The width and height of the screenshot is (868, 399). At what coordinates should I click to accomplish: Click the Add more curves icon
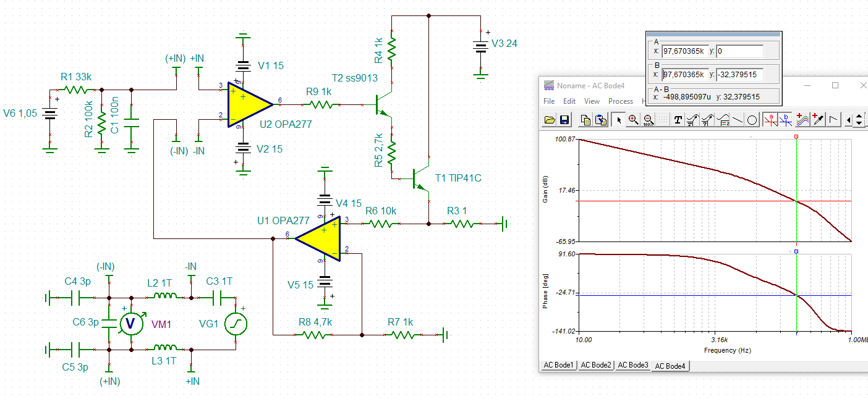tap(802, 120)
